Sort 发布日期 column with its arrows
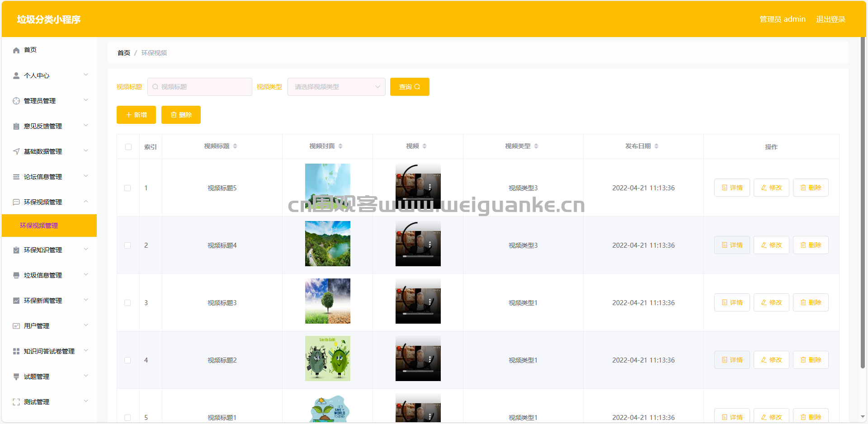Screen dimensions: 868x424 pyautogui.click(x=656, y=146)
